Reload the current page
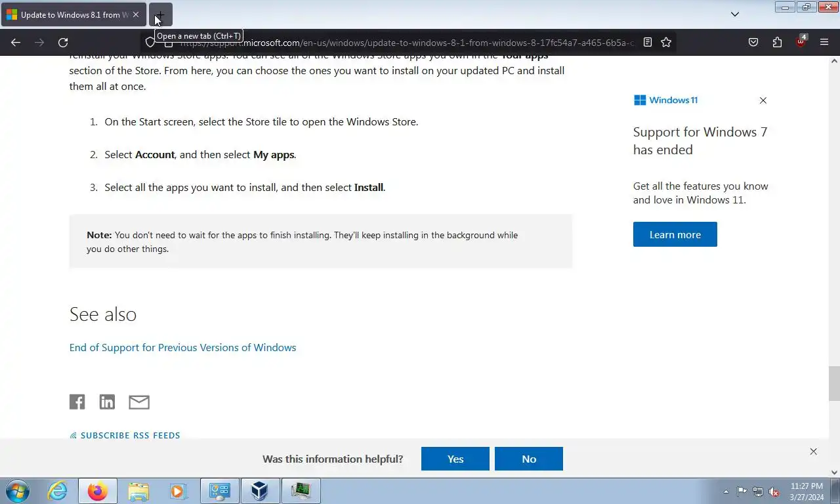This screenshot has width=840, height=504. click(x=63, y=42)
